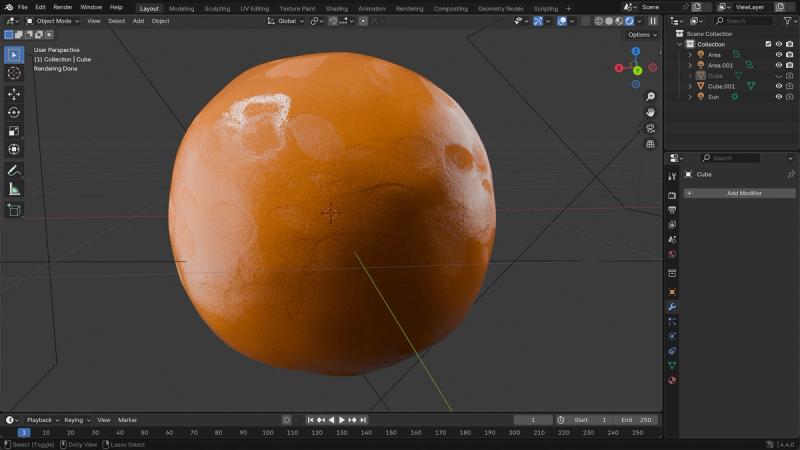Collapse the Collection tree in outliner
The width and height of the screenshot is (800, 450).
click(x=680, y=44)
